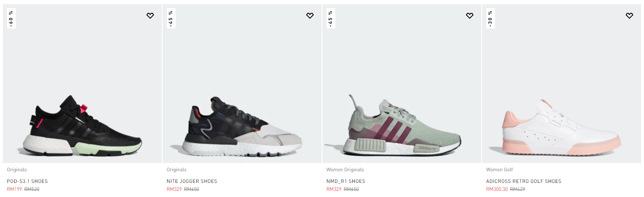Click Originals label under POD-S3.1 shoe

(17, 170)
